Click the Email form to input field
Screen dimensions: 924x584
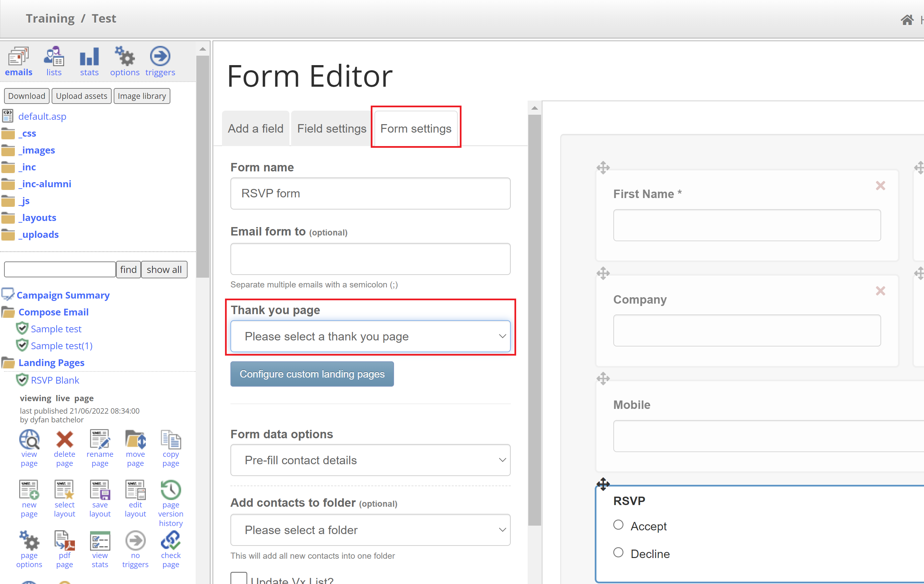coord(370,259)
